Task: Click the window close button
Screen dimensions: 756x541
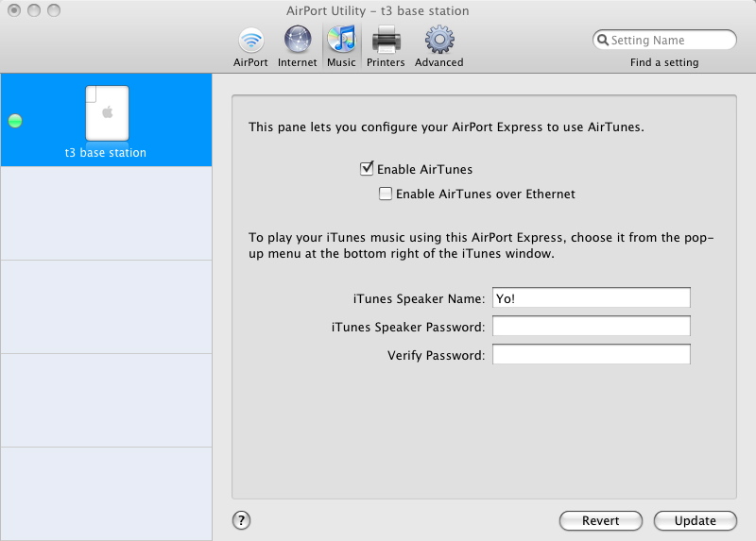Action: tap(14, 10)
